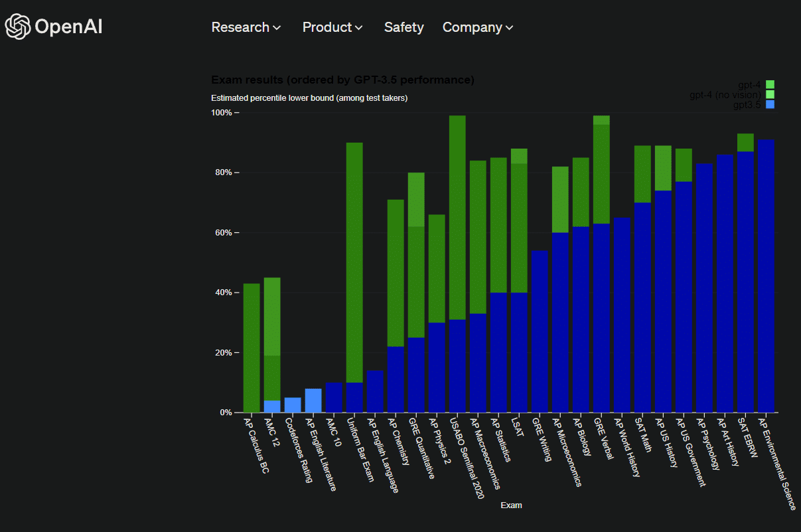
Task: Click the estimated percentile subtitle text
Action: pyautogui.click(x=309, y=98)
